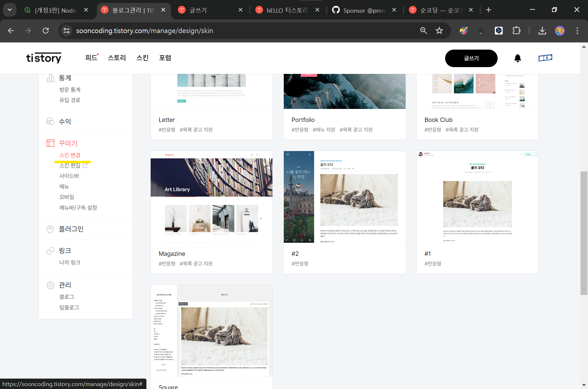
Task: Open a new browser tab
Action: [489, 10]
